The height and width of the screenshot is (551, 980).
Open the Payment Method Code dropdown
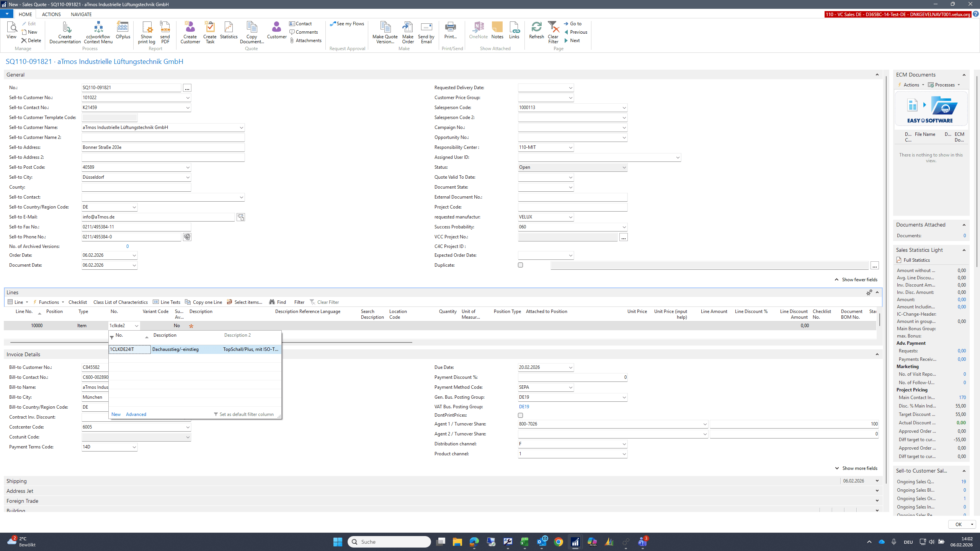pos(570,387)
